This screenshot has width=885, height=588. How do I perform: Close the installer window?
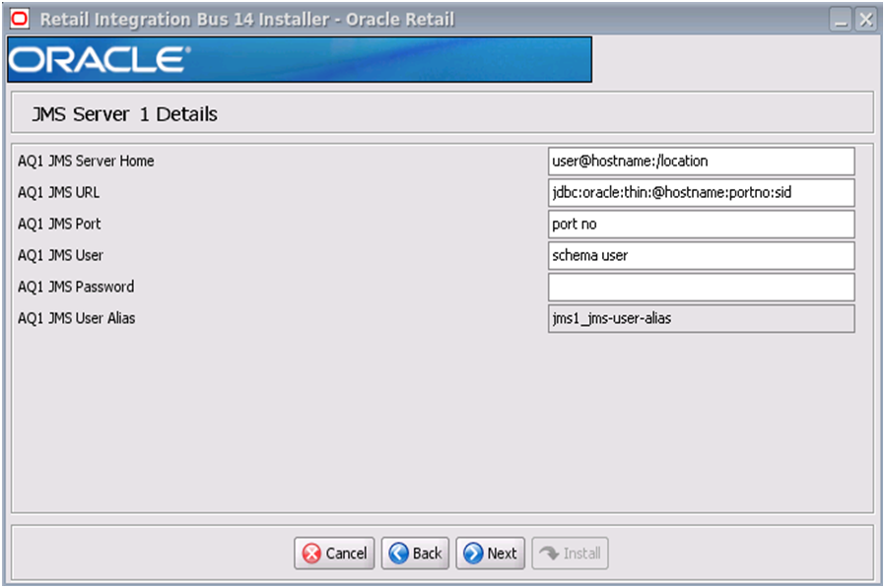point(866,21)
